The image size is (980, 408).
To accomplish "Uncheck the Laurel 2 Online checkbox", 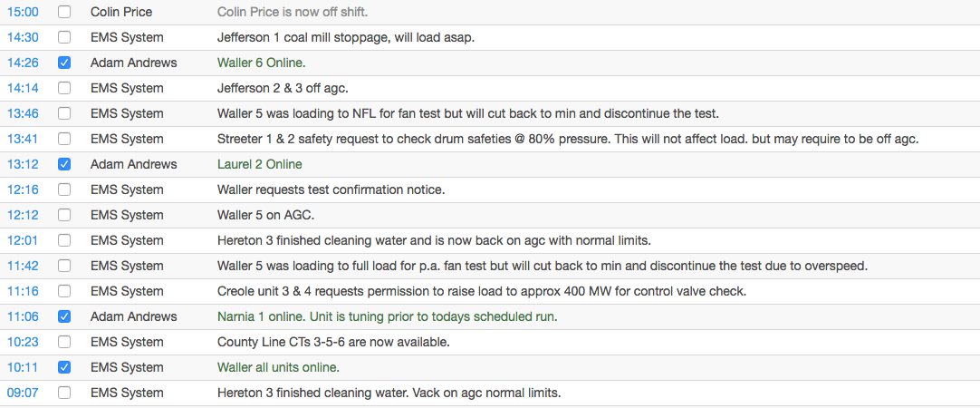I will coord(64,164).
